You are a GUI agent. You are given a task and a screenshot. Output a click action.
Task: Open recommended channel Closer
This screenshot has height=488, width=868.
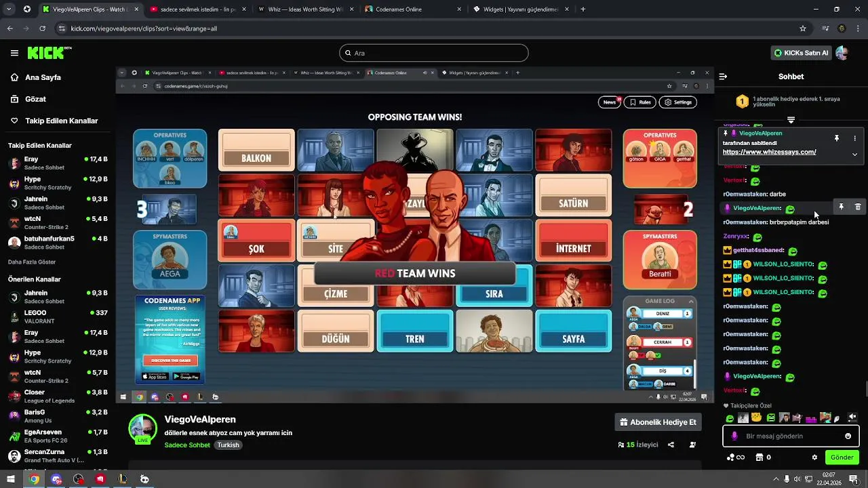pyautogui.click(x=58, y=396)
